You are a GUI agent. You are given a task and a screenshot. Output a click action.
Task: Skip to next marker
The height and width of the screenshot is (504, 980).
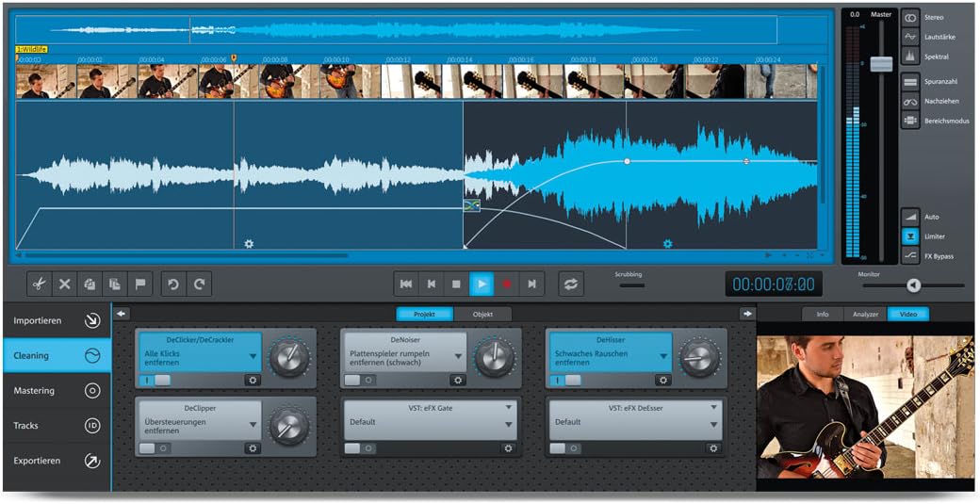[x=531, y=285]
